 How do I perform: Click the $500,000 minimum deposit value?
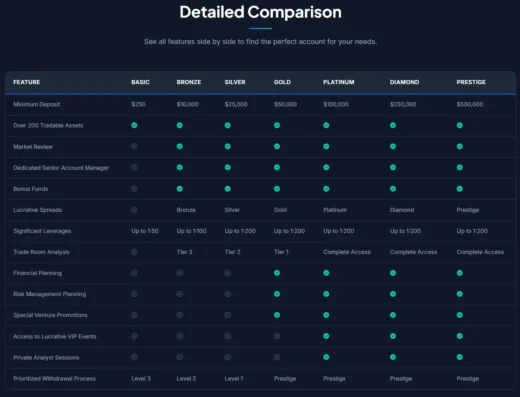pos(470,104)
